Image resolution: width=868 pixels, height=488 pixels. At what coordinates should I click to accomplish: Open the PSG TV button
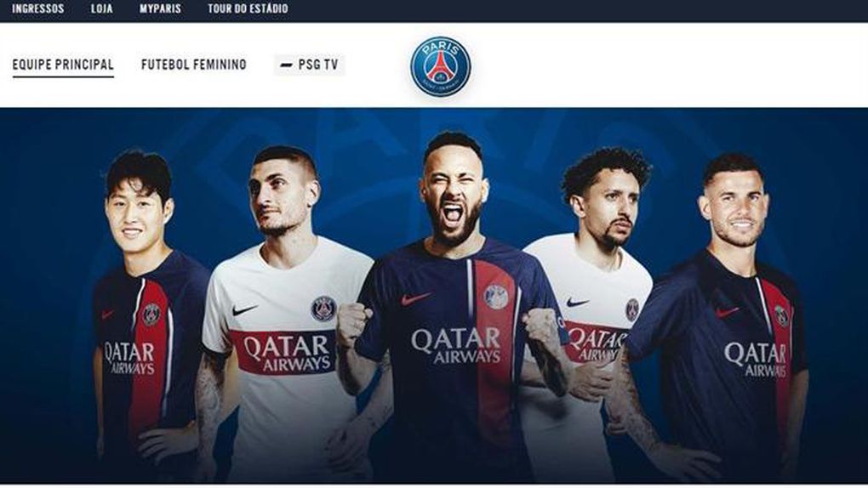(x=310, y=65)
